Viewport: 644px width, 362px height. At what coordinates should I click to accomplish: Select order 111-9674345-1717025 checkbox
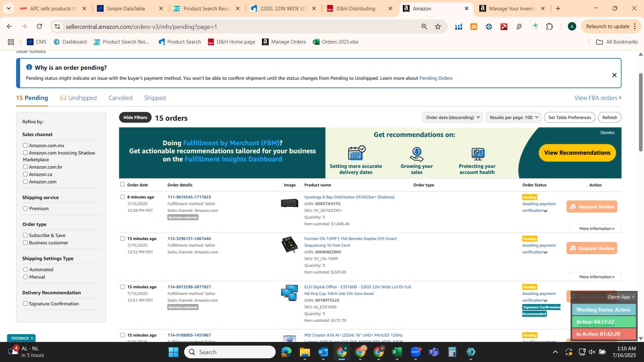[122, 197]
